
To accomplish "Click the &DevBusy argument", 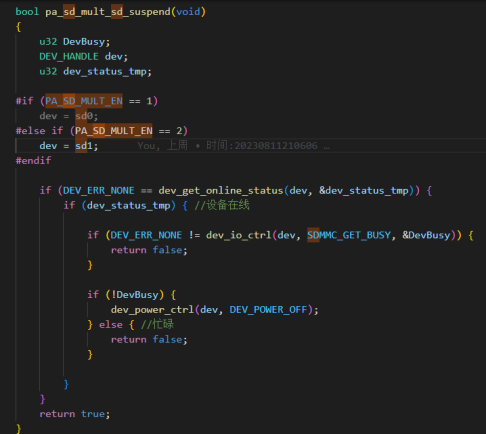I will point(426,235).
